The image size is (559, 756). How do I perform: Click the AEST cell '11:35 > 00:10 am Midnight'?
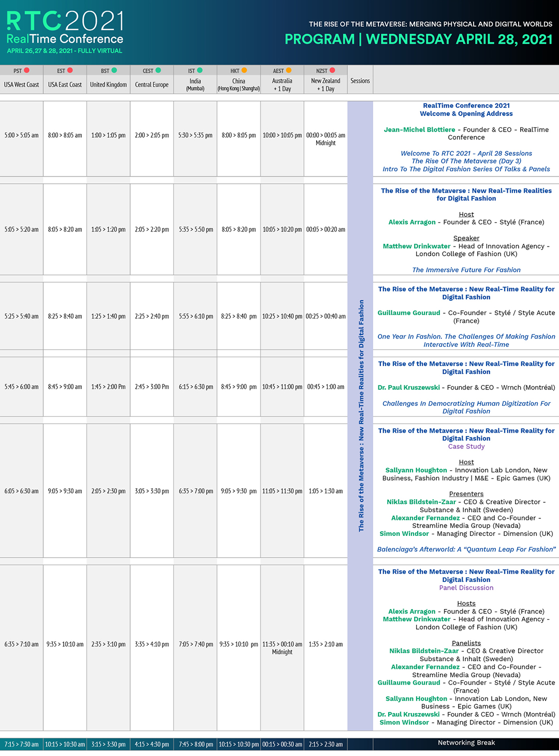tap(283, 648)
